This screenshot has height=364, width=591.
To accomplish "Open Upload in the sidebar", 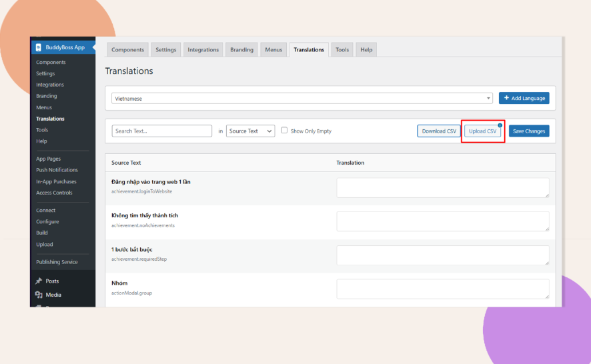I will coord(45,244).
